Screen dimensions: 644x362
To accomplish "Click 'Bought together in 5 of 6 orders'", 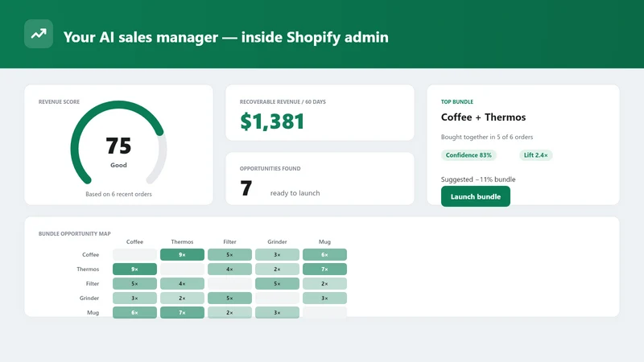I will pyautogui.click(x=487, y=137).
